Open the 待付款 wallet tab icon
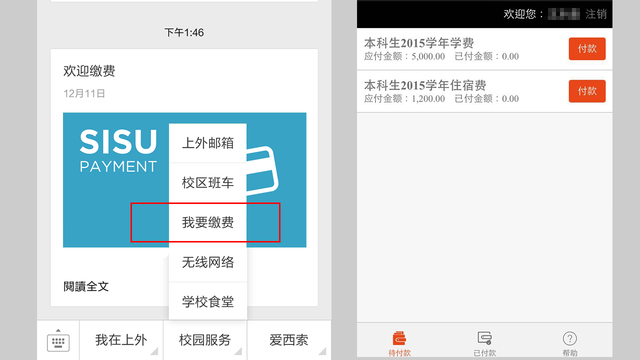The height and width of the screenshot is (360, 640). 399,338
